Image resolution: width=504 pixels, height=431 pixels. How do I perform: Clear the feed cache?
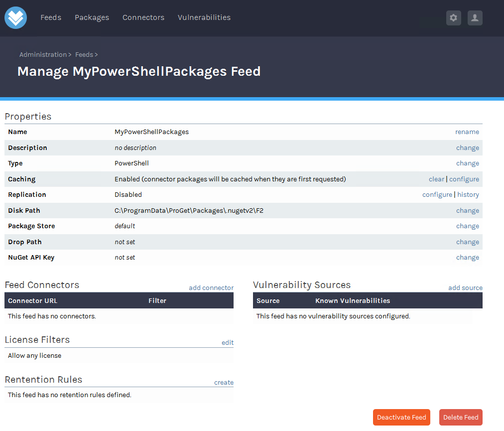[x=436, y=179]
